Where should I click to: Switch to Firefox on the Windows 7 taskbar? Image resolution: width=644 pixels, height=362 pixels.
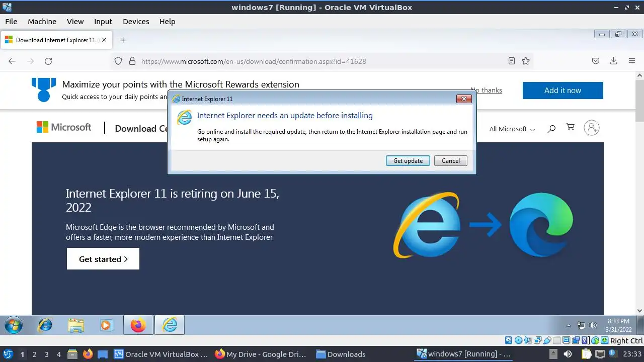pyautogui.click(x=138, y=325)
